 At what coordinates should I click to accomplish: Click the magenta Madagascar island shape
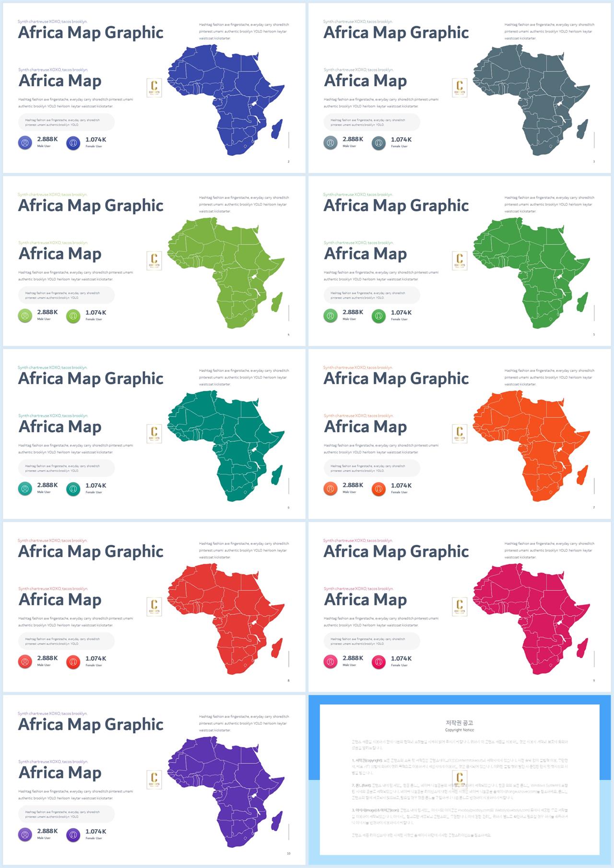click(x=582, y=648)
